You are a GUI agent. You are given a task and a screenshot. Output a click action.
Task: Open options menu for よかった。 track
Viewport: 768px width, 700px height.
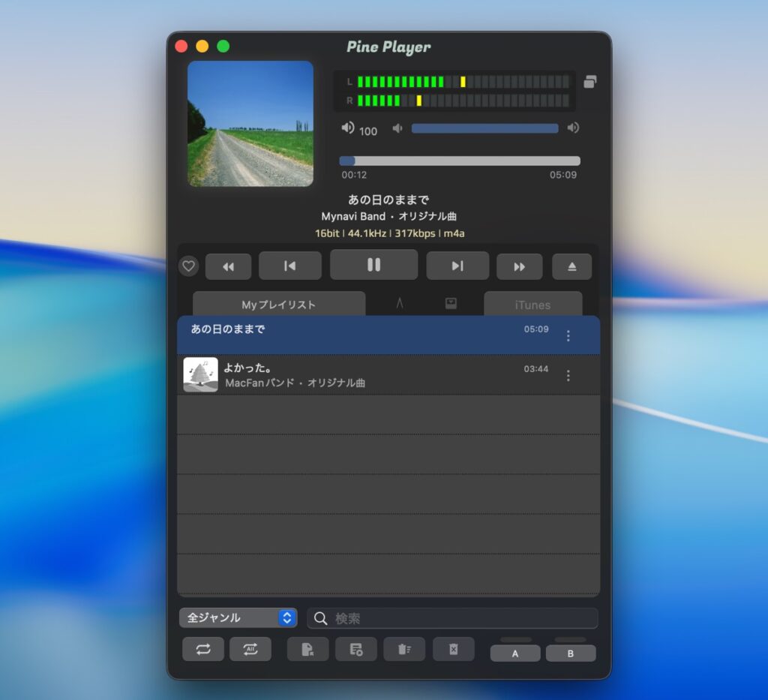[x=568, y=375]
